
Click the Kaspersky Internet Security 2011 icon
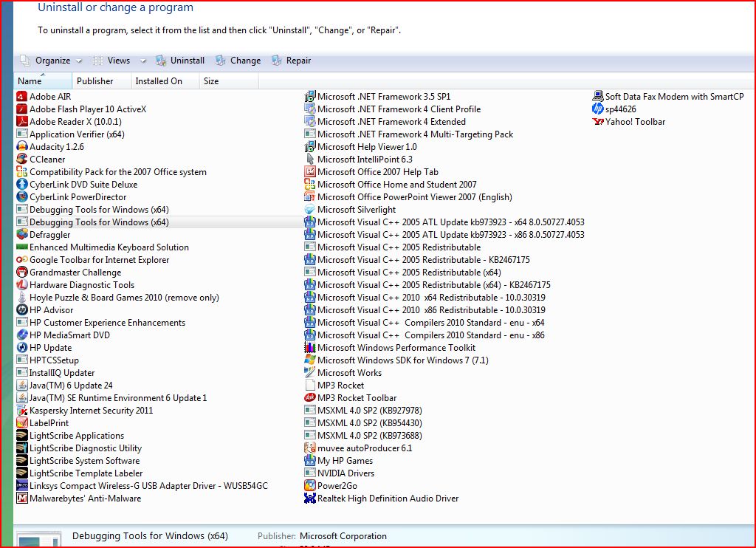coord(21,410)
